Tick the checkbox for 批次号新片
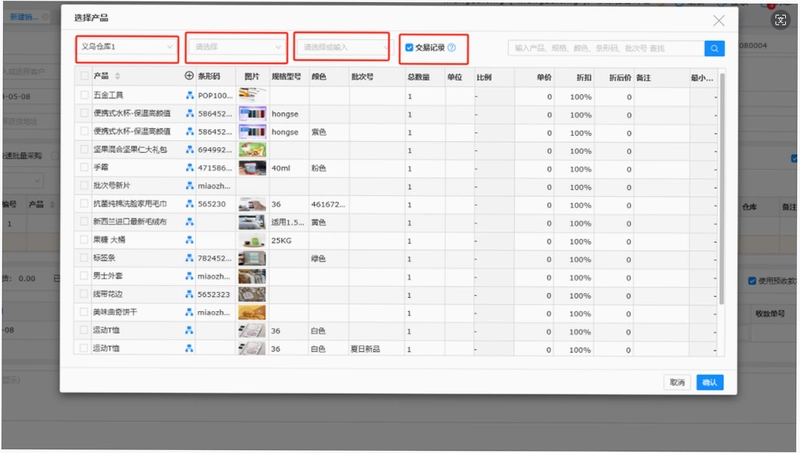Image resolution: width=800 pixels, height=453 pixels. (x=84, y=185)
